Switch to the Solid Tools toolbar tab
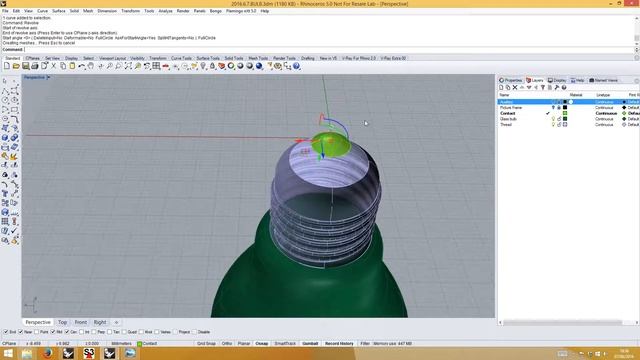 234,58
